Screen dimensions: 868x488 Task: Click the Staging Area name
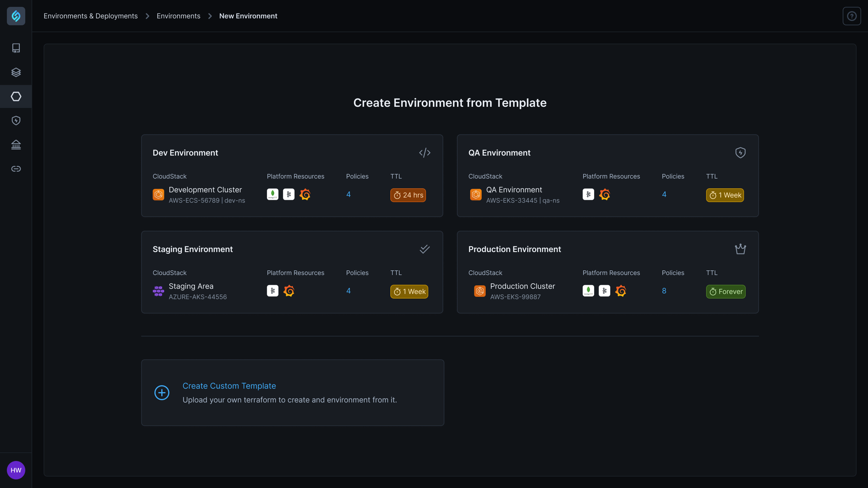point(191,286)
